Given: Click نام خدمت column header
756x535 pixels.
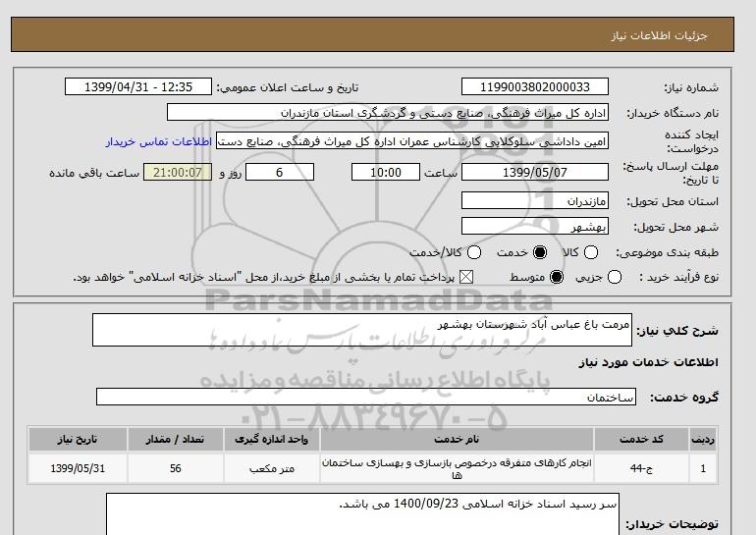Looking at the screenshot, I should (457, 439).
